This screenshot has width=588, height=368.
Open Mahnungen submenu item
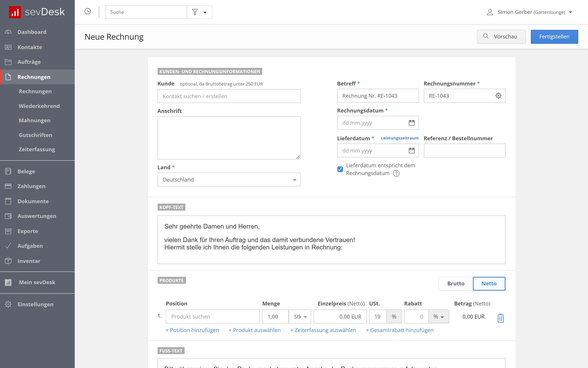point(34,120)
